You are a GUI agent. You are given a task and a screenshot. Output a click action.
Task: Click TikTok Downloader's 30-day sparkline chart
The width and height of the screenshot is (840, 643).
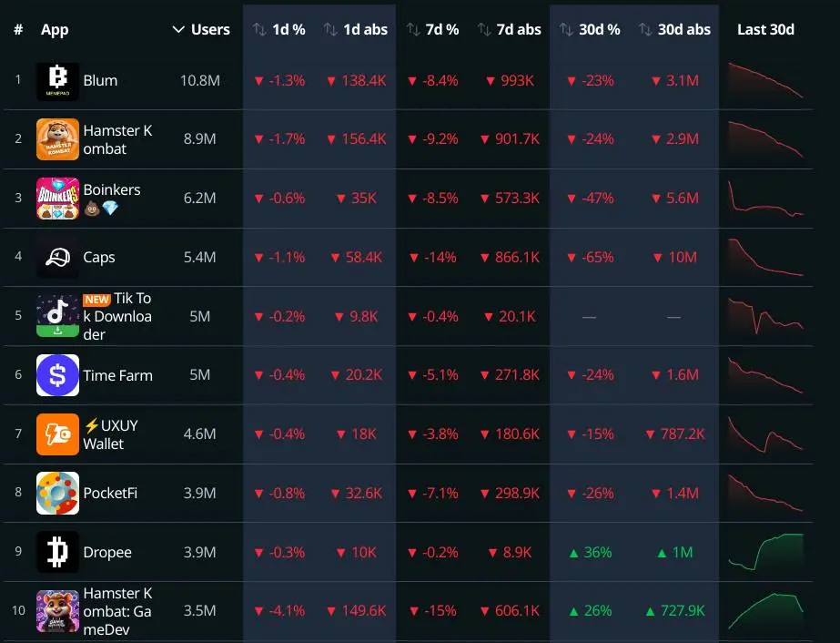(765, 316)
